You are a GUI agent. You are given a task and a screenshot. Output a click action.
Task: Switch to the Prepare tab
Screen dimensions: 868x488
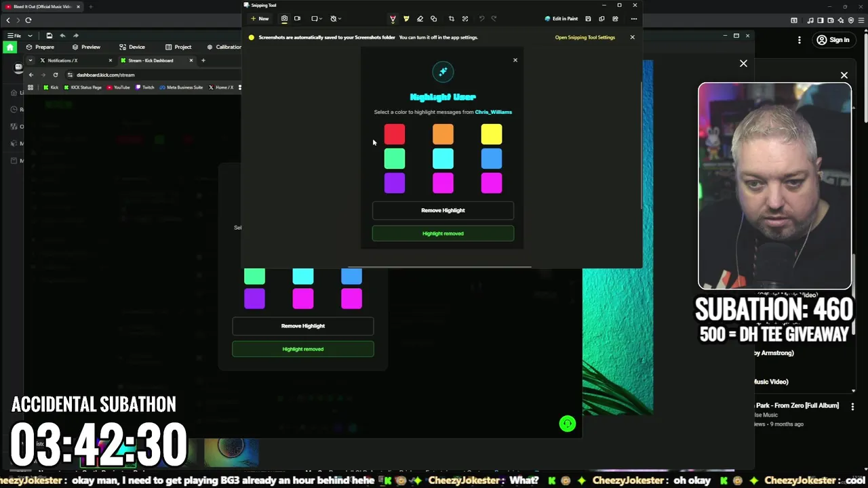tap(40, 47)
